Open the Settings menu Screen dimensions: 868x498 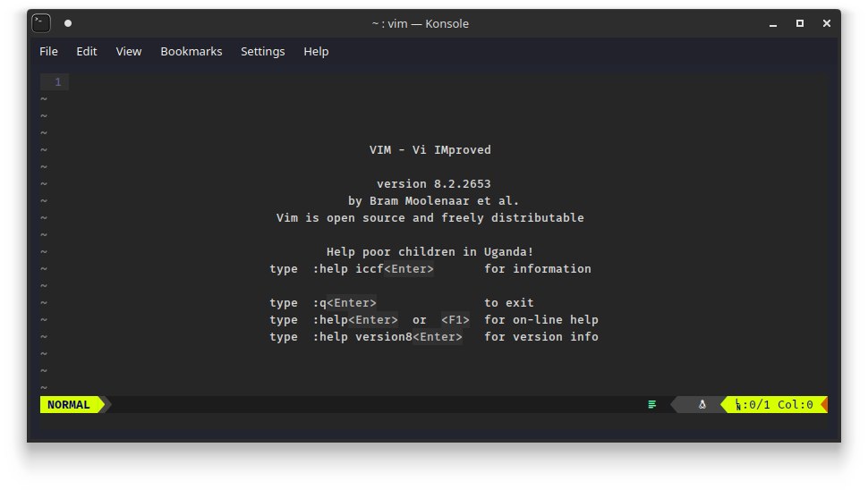pos(262,52)
